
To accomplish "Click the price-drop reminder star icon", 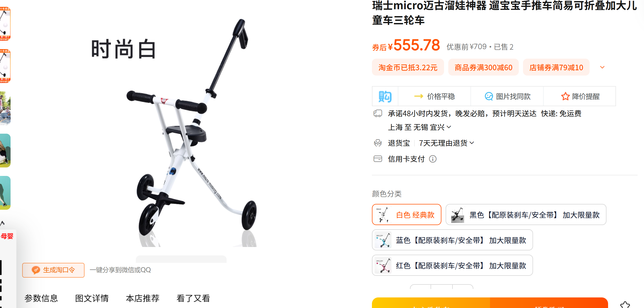I will click(x=565, y=96).
